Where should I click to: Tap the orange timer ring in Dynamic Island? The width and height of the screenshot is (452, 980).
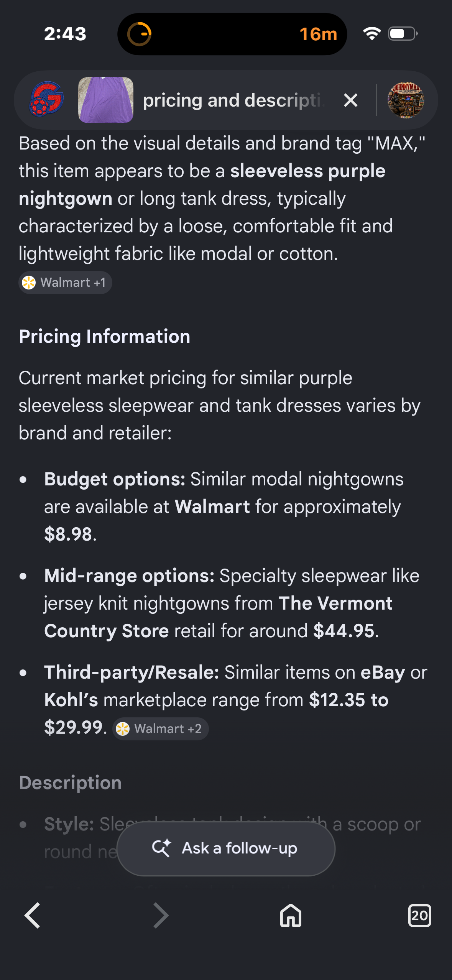click(140, 34)
